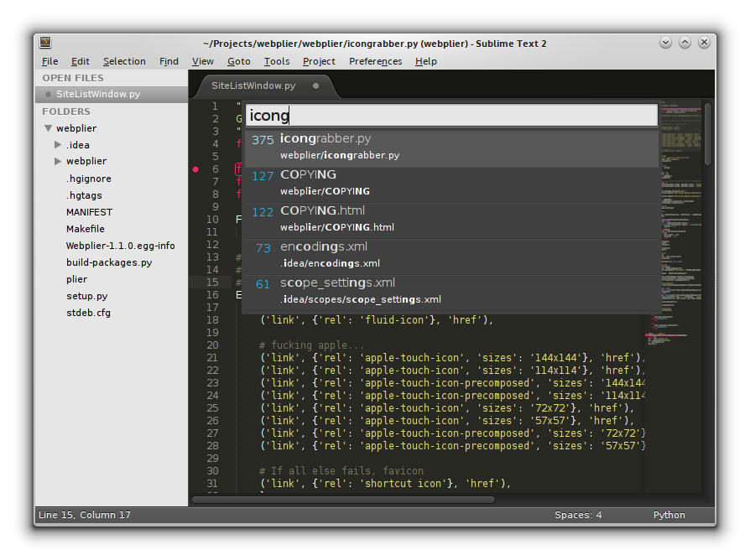
Task: Click the horizontal scrollbar under the editor
Action: pyautogui.click(x=344, y=499)
